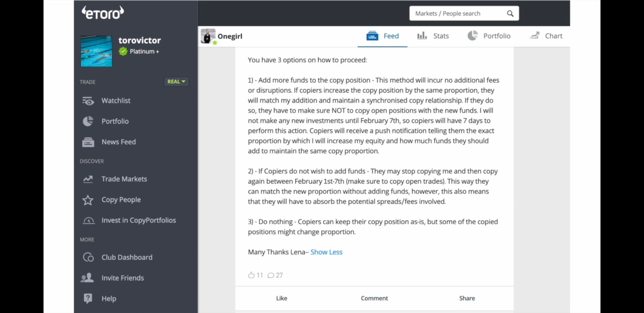The height and width of the screenshot is (313, 644).
Task: Click the Portfolio pie icon in sidebar
Action: point(88,121)
